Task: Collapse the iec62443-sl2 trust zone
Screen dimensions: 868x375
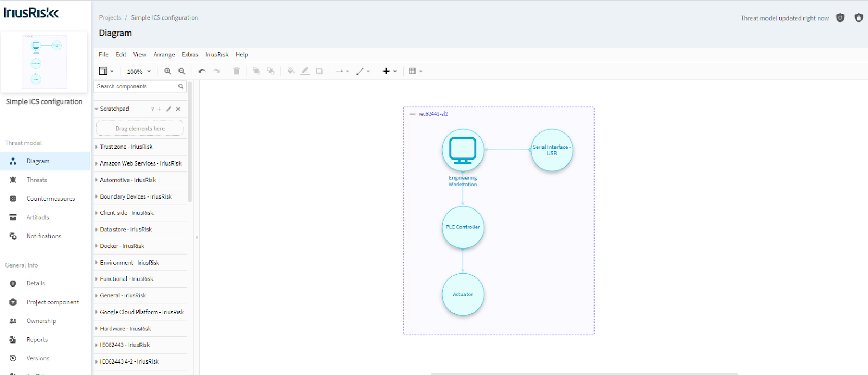Action: point(412,114)
